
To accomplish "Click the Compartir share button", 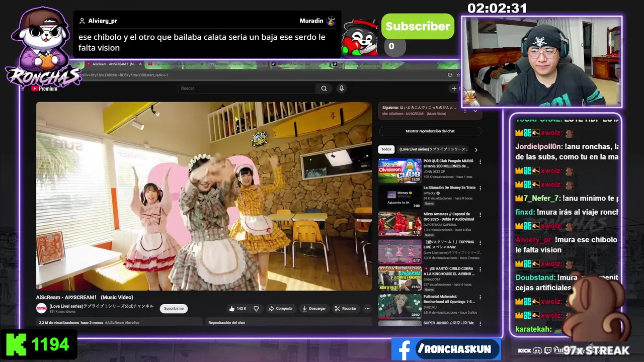I will pyautogui.click(x=281, y=308).
